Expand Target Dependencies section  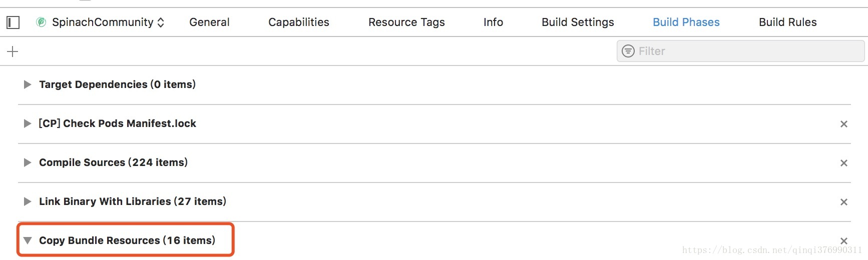pyautogui.click(x=28, y=84)
